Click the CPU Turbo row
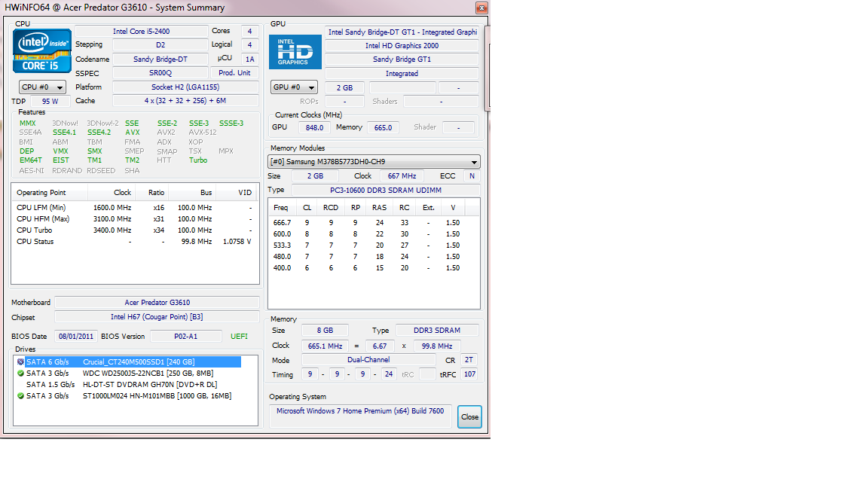The image size is (868, 488). [135, 230]
